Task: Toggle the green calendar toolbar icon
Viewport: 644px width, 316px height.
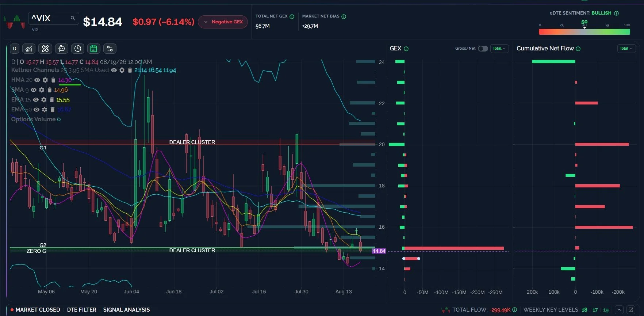Action: tap(93, 49)
